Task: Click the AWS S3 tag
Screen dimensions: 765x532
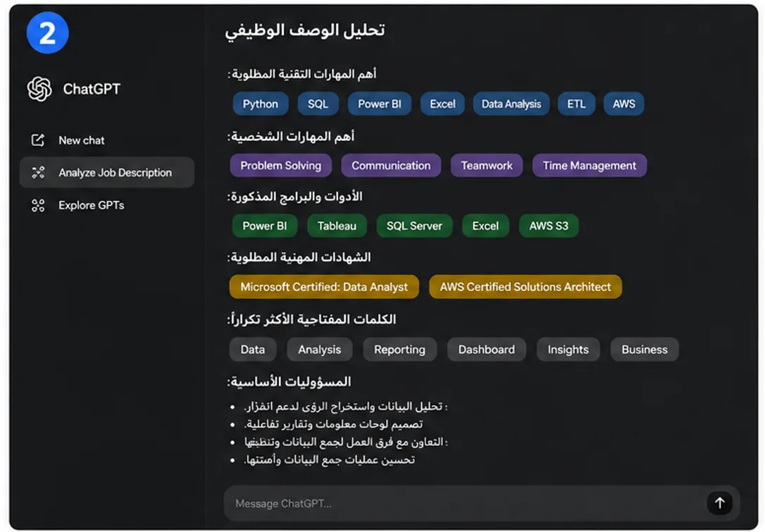Action: pyautogui.click(x=549, y=226)
